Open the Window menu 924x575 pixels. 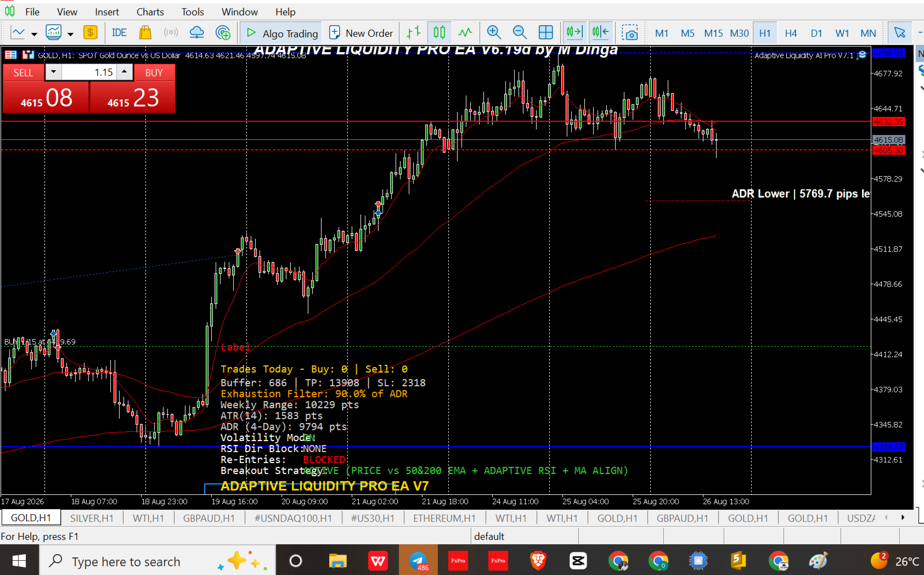click(x=240, y=12)
